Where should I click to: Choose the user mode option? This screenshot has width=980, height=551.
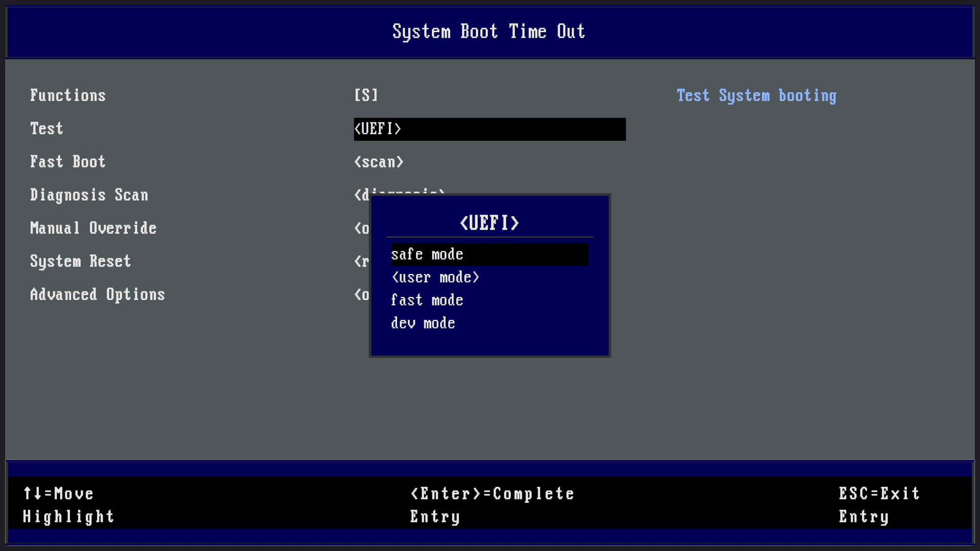click(x=435, y=278)
